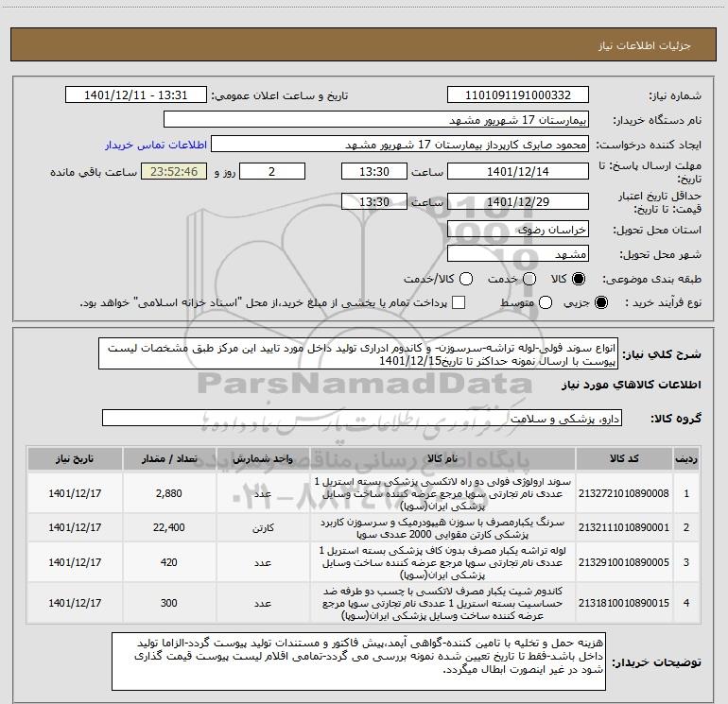Image resolution: width=728 pixels, height=704 pixels.
Task: Select item code 2132111010890001
Action: 624,527
